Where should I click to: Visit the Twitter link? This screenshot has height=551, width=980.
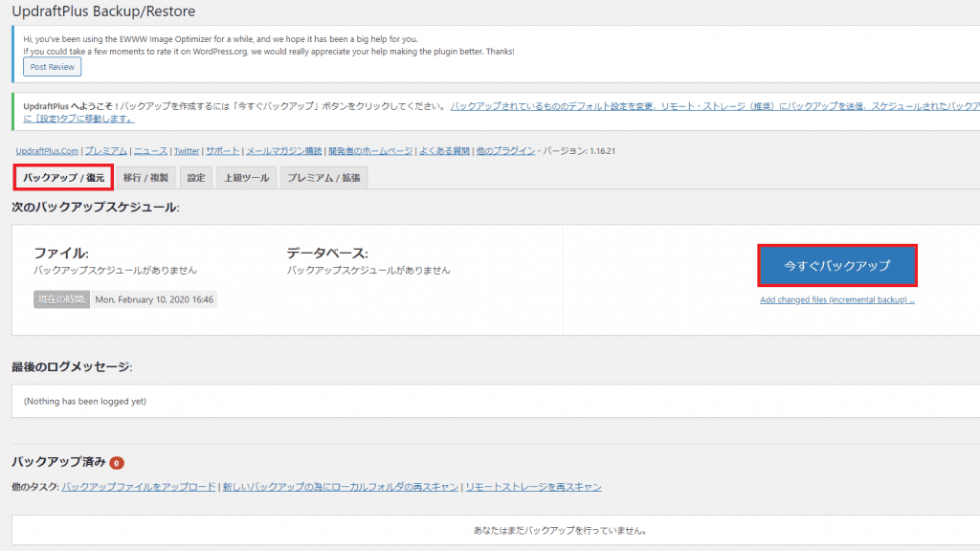point(187,151)
